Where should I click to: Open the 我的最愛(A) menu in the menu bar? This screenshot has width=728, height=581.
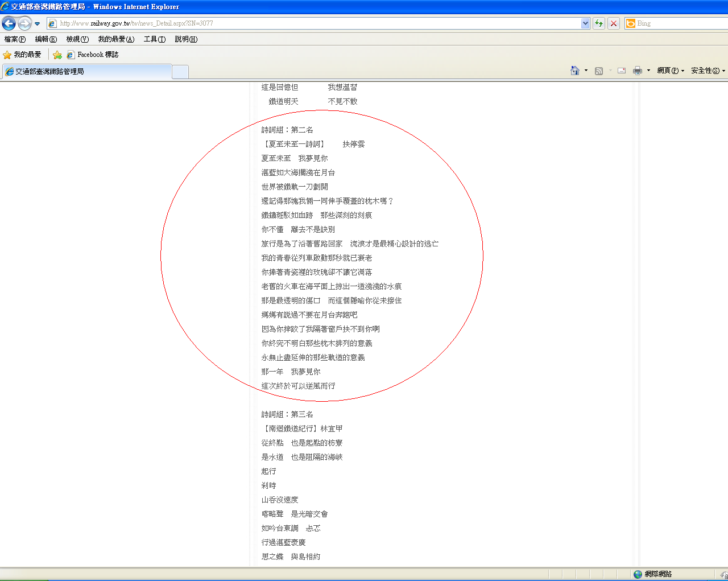coord(116,39)
